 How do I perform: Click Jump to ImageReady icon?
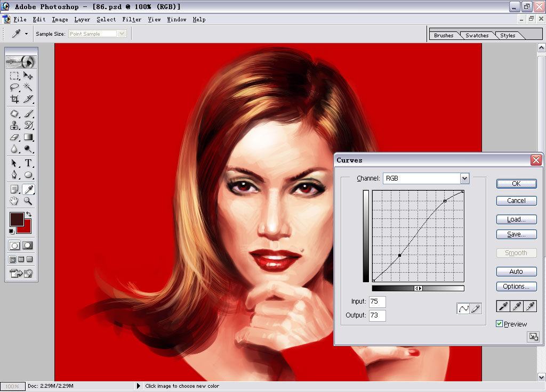(x=21, y=273)
